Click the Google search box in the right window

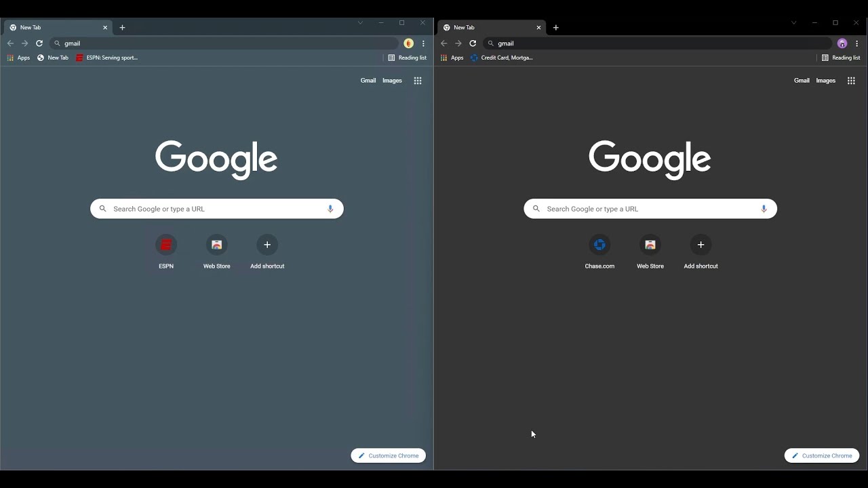[x=650, y=209]
